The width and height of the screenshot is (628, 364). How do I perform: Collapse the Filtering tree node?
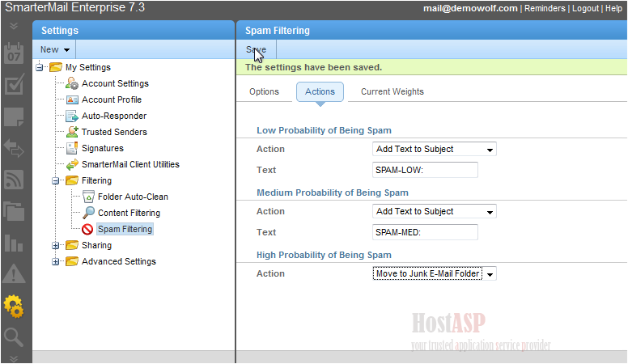point(55,180)
